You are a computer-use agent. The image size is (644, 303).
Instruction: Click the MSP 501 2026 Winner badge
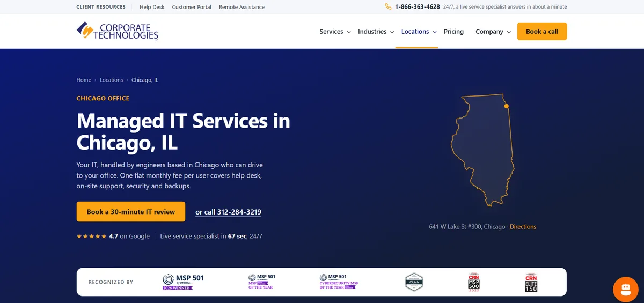click(x=183, y=282)
